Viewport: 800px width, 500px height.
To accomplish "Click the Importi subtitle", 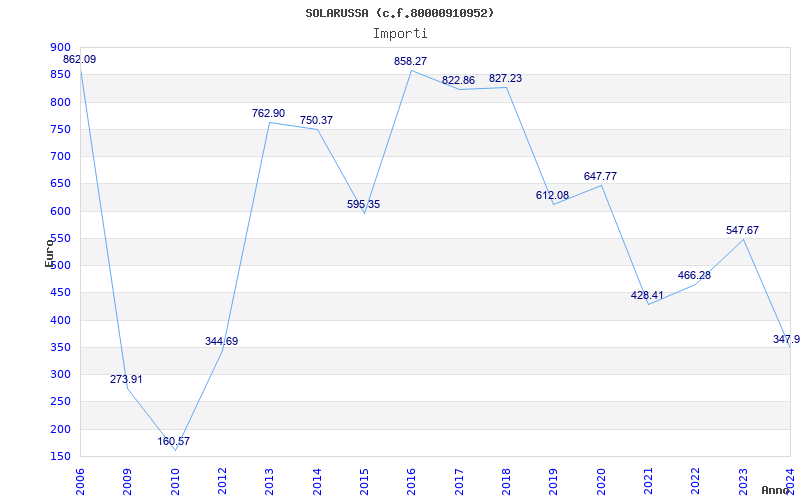I will [x=400, y=34].
